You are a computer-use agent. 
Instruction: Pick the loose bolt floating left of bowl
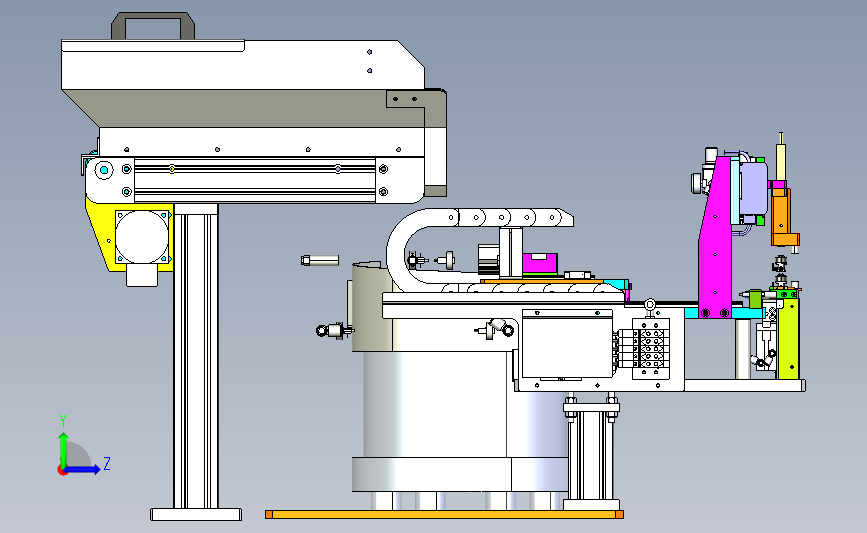coord(320,260)
